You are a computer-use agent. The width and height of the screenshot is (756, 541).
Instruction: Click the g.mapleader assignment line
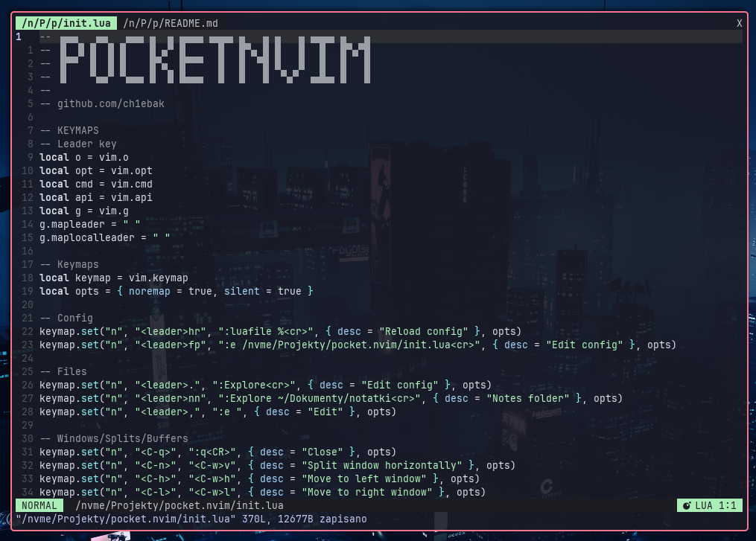point(89,225)
